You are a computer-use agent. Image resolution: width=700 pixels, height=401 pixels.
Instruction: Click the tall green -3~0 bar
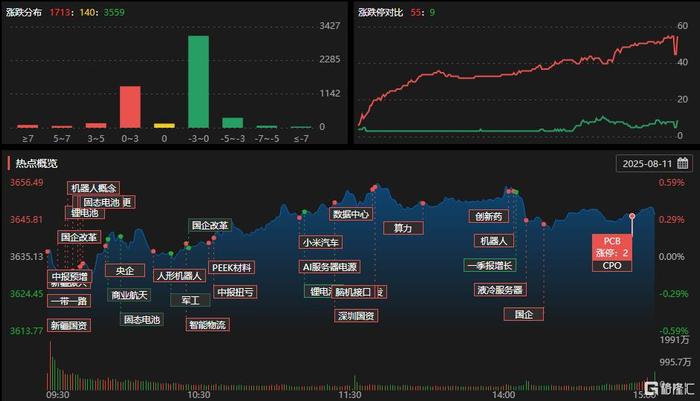click(198, 82)
